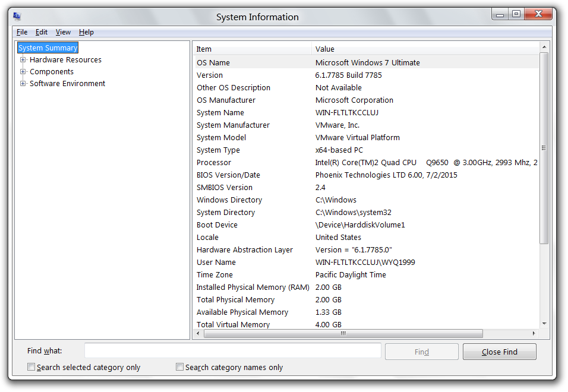Open the View menu

click(x=63, y=32)
